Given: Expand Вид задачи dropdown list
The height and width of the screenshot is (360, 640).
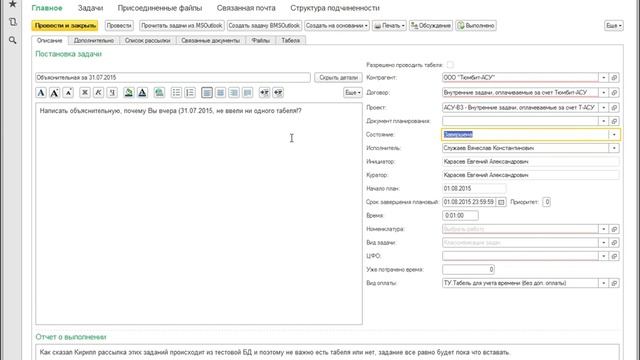Looking at the screenshot, I should coord(604,242).
